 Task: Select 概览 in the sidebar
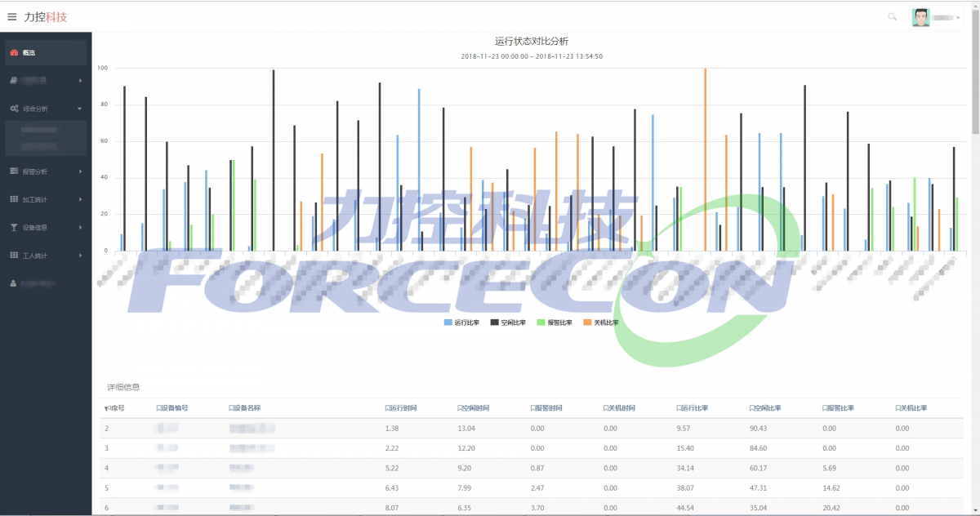[29, 53]
